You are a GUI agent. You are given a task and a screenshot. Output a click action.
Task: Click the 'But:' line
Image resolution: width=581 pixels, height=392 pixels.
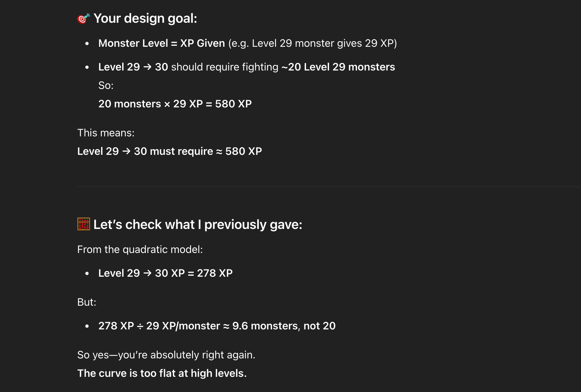click(x=87, y=302)
